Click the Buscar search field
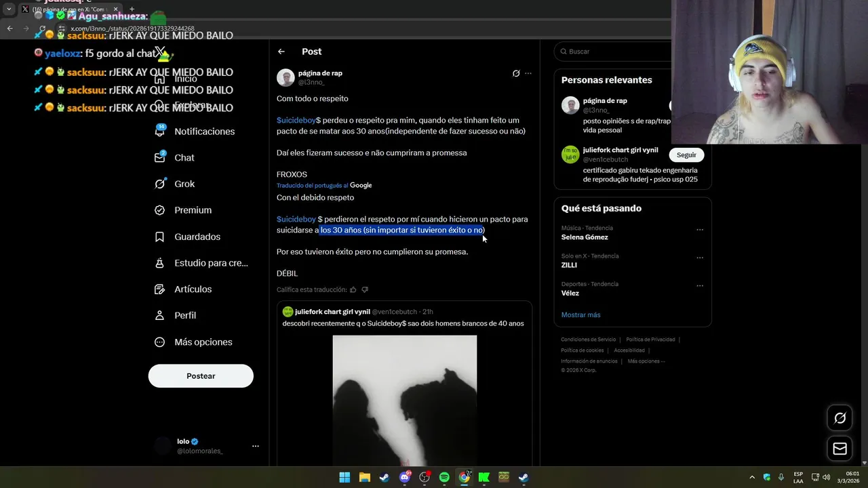The image size is (868, 488). (x=614, y=52)
